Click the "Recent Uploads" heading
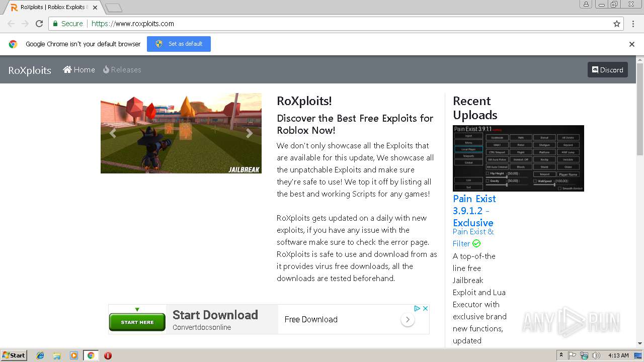This screenshot has height=362, width=644. 475,108
